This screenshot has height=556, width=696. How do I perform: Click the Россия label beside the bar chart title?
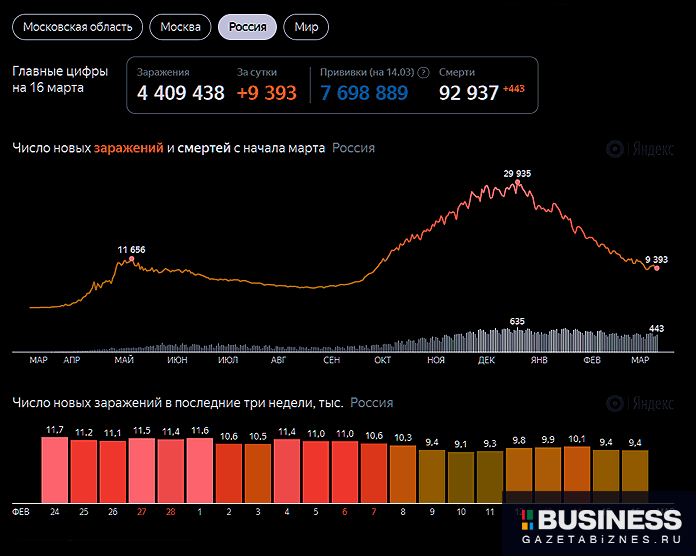click(x=371, y=403)
